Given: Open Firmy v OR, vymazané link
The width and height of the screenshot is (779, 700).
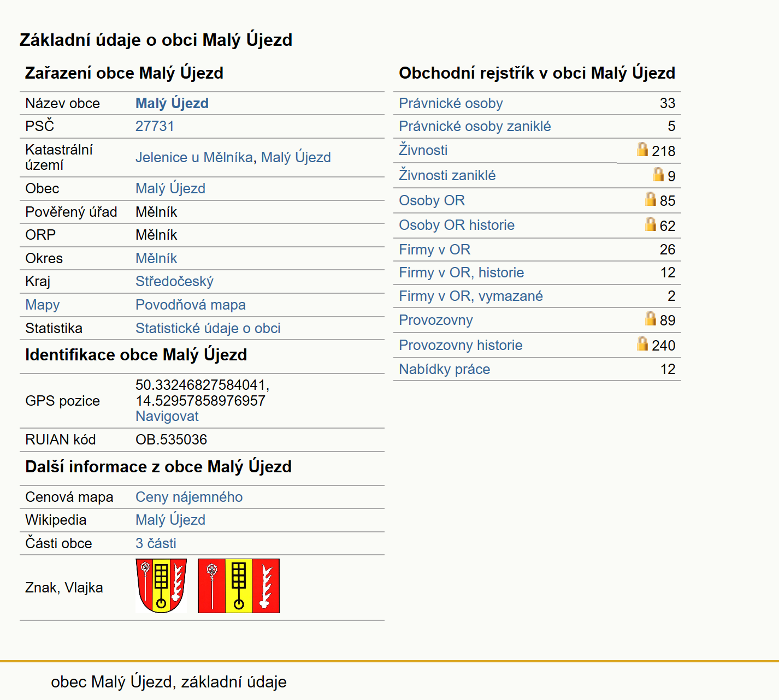Looking at the screenshot, I should click(471, 296).
